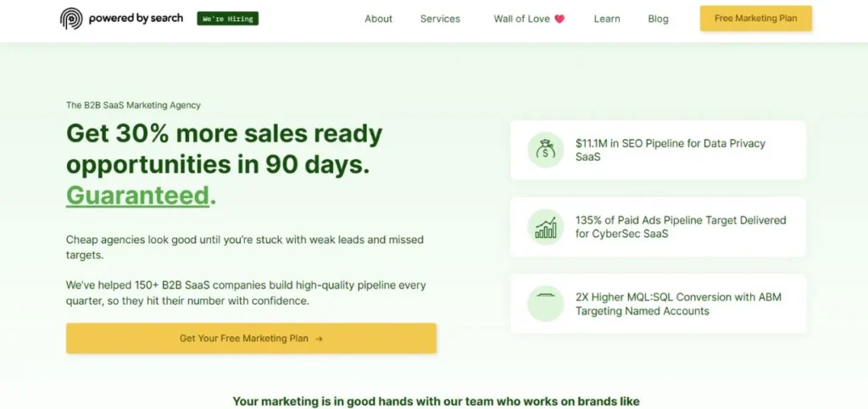Viewport: 868px width, 409px height.
Task: Follow the underlined Guaranteed link
Action: tap(137, 196)
